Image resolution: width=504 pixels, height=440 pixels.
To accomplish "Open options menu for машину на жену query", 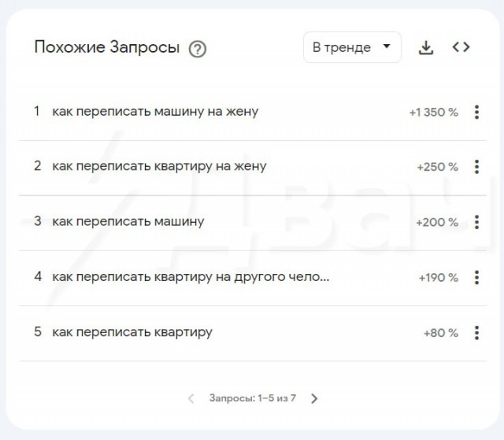I will coord(476,112).
